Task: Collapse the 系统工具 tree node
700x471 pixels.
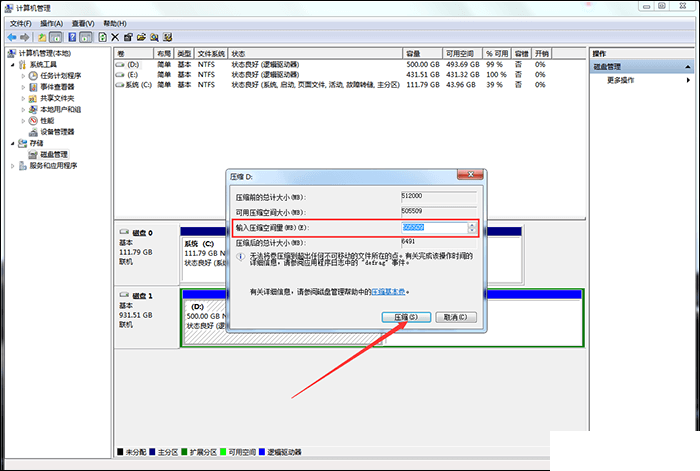Action: (12, 65)
